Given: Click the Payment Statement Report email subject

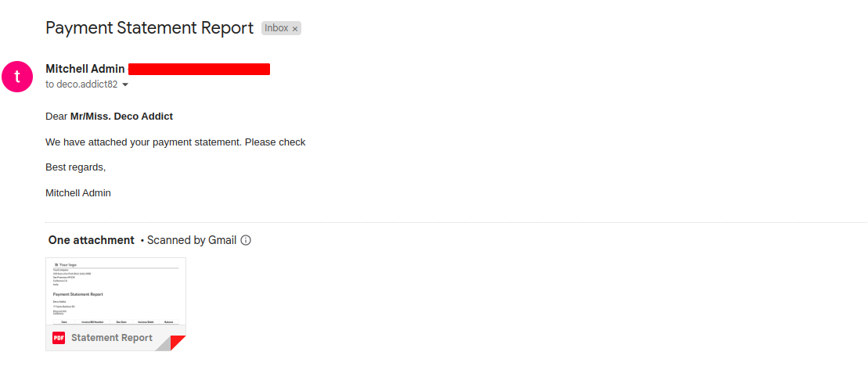Looking at the screenshot, I should pyautogui.click(x=149, y=27).
